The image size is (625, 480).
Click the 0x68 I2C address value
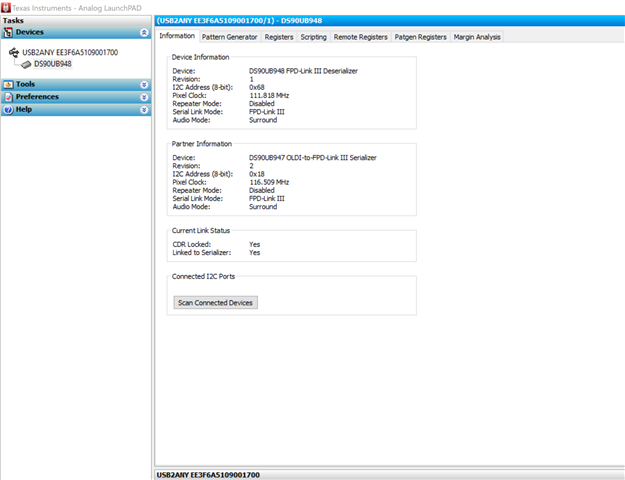[257, 87]
